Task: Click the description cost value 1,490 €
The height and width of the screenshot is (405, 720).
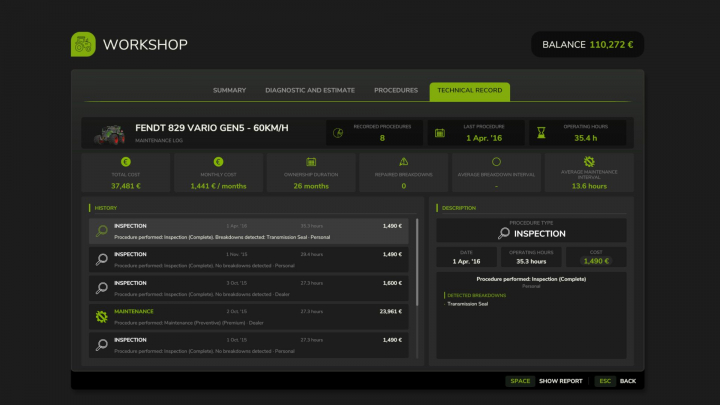Action: click(x=596, y=261)
